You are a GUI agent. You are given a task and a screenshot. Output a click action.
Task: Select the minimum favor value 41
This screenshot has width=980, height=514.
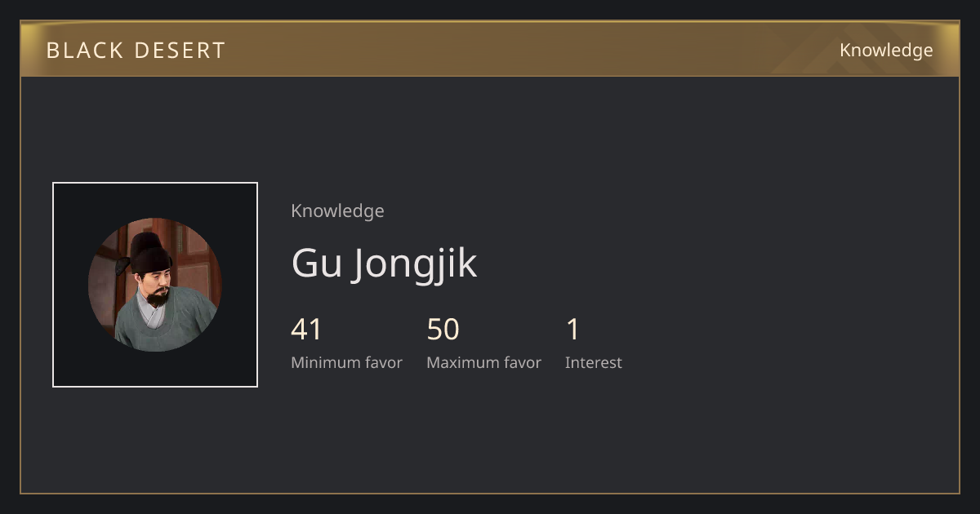(306, 329)
